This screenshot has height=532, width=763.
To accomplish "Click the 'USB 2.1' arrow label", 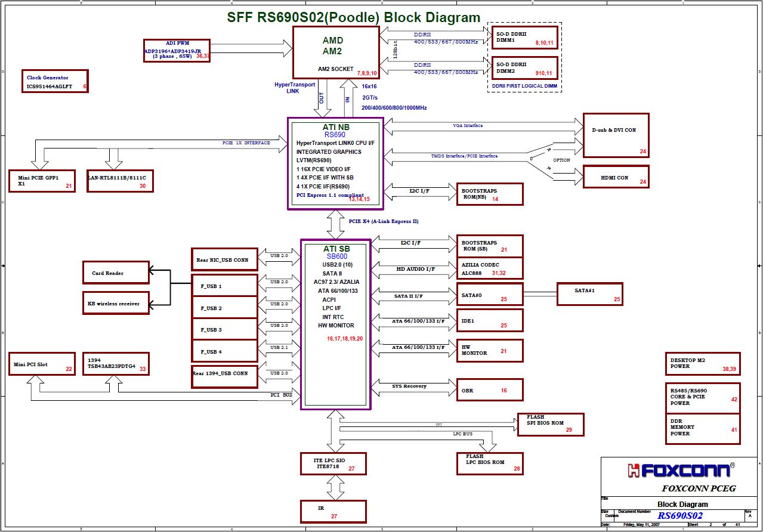I will (279, 347).
